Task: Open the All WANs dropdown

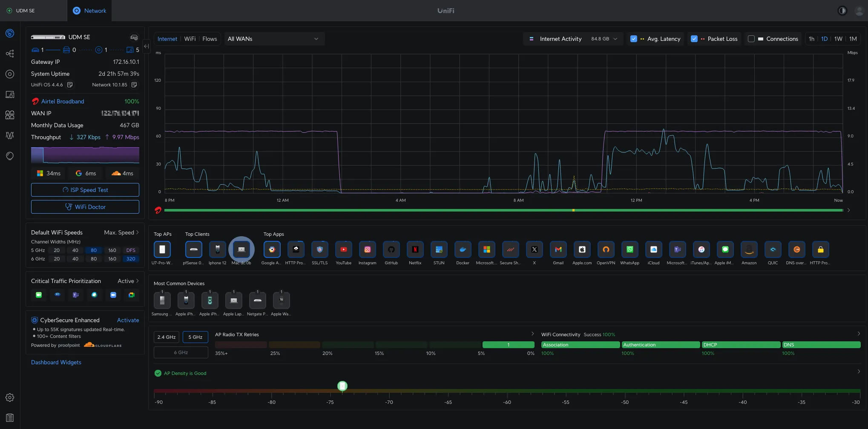Action: click(273, 39)
